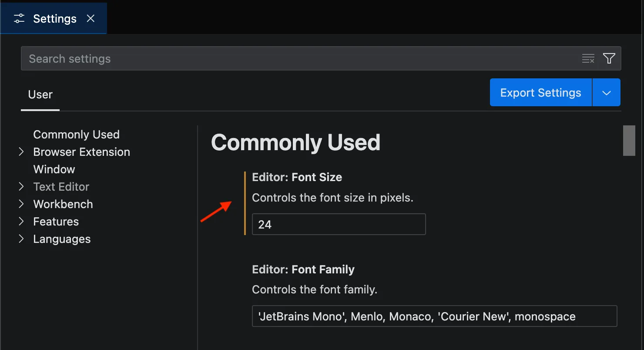Click the clear search input icon
Screen dimensions: 644x350
588,59
